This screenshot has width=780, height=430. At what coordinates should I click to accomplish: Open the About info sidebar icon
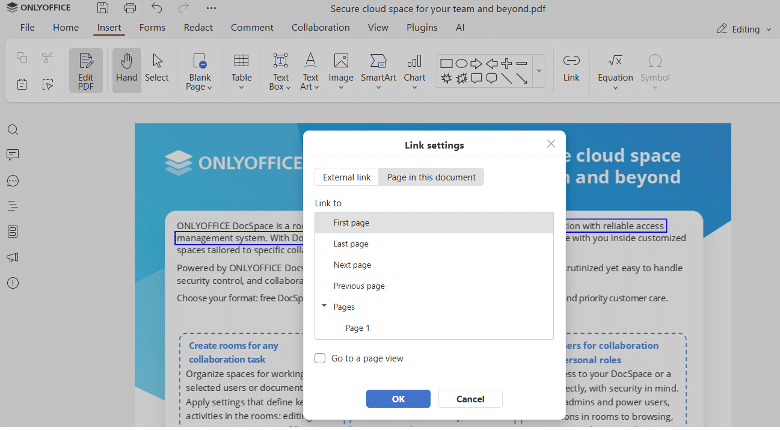point(13,283)
